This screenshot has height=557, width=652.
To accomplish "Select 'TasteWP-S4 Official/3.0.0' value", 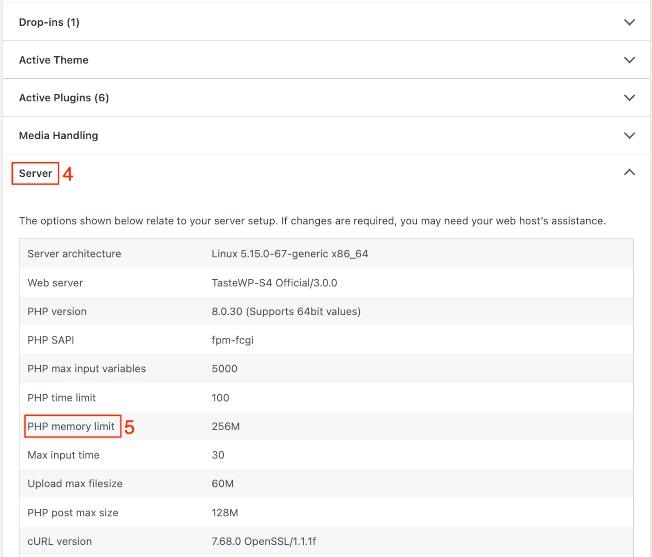I will 274,283.
